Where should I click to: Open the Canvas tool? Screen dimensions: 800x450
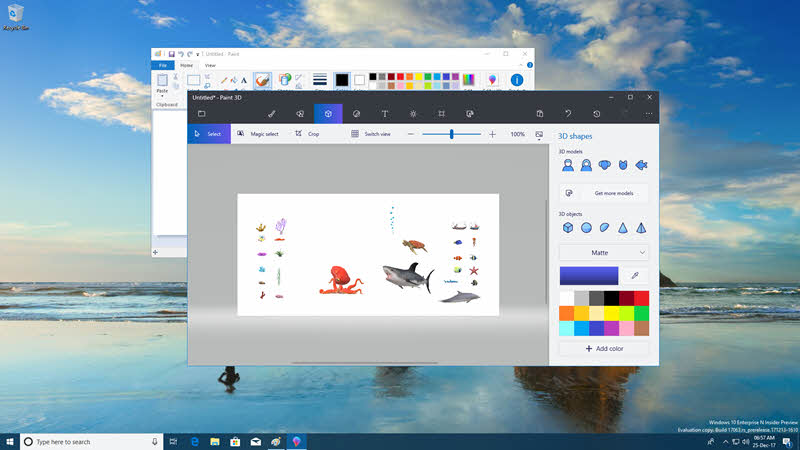coord(441,114)
